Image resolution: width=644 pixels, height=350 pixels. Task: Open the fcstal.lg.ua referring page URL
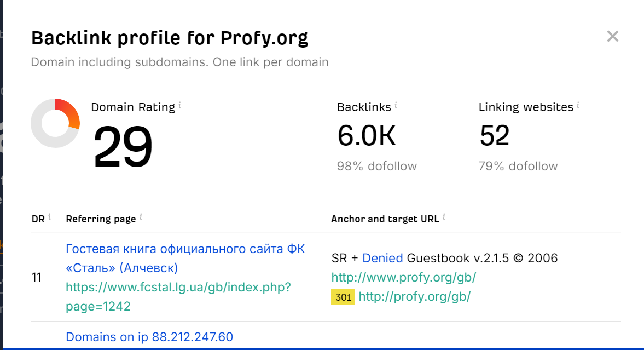click(x=178, y=296)
